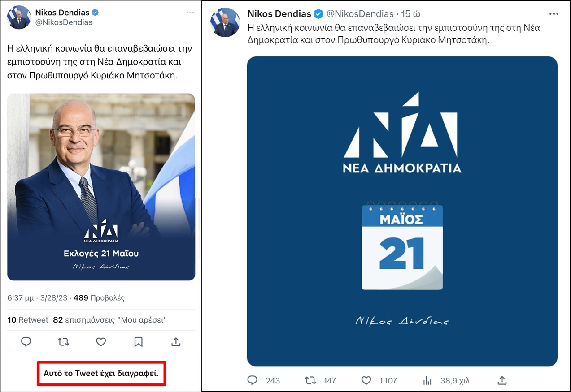Retweet the right tweet showing 147 retweets
Viewport: 571px width, 392px height.
[x=310, y=380]
